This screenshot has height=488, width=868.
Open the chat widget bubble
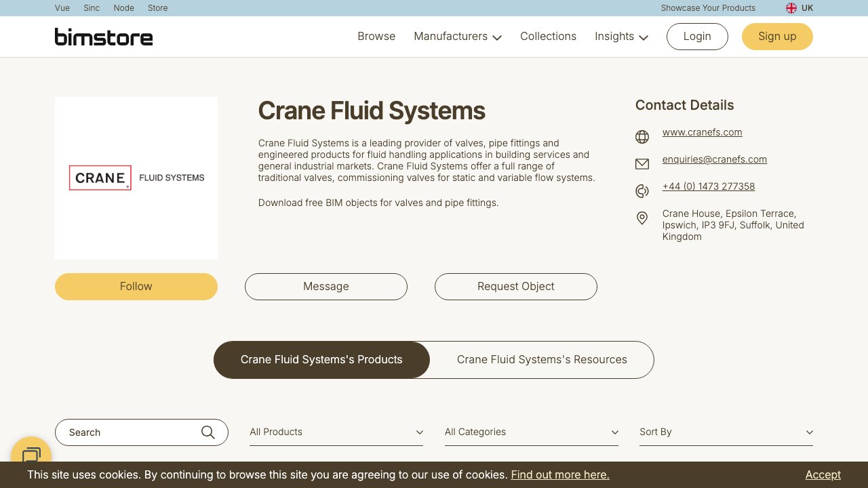[31, 455]
